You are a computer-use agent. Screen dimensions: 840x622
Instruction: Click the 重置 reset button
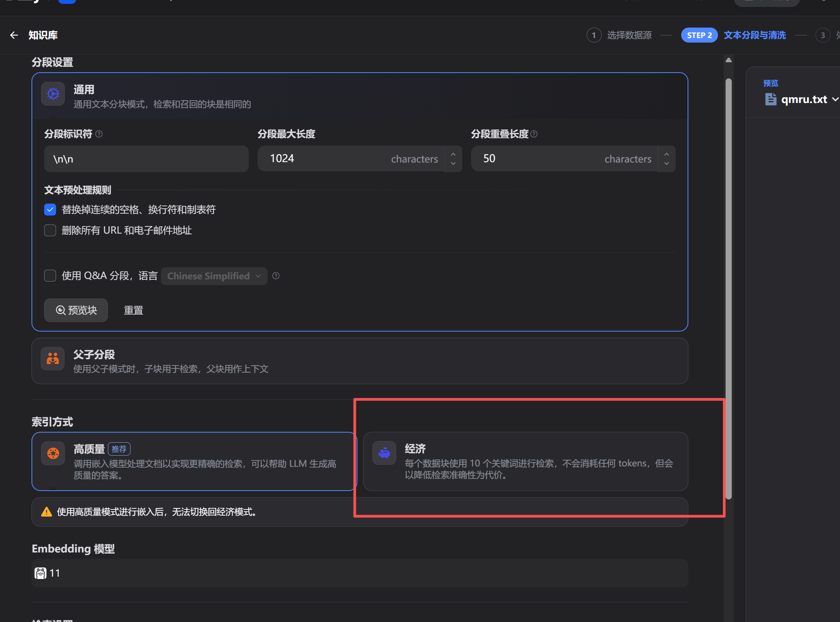(133, 310)
